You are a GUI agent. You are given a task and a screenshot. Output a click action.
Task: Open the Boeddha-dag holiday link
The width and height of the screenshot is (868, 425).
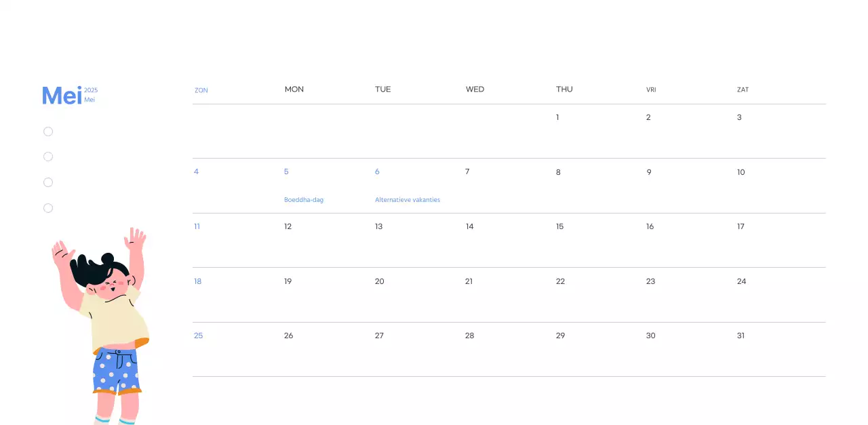coord(304,199)
